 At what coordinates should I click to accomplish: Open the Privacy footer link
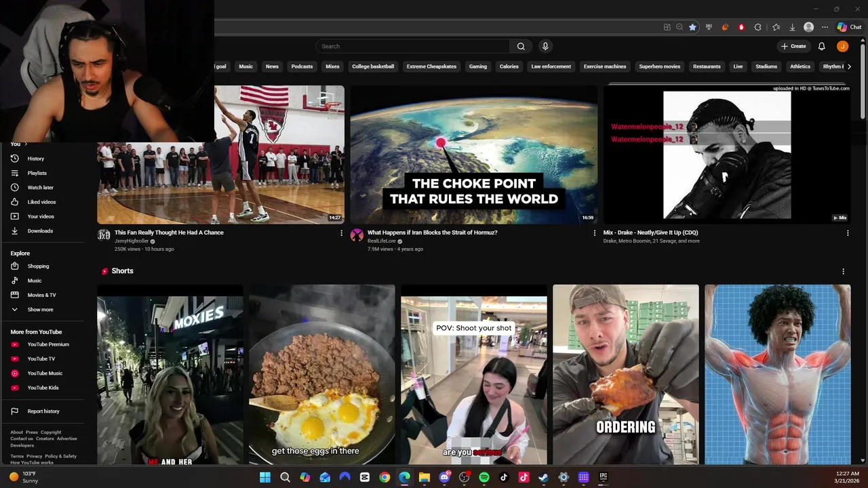pos(34,456)
